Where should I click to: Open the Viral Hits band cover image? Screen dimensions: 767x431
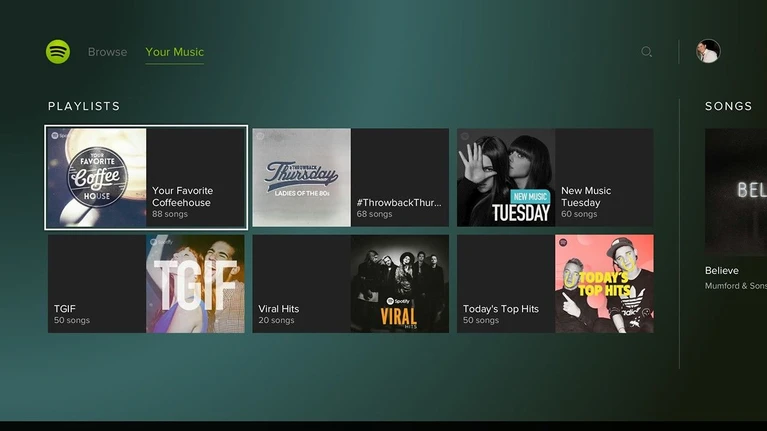coord(400,284)
